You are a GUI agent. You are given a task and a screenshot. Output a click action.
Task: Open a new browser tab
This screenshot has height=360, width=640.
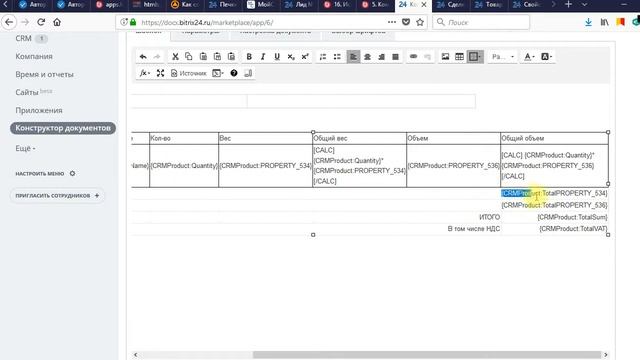pos(568,4)
